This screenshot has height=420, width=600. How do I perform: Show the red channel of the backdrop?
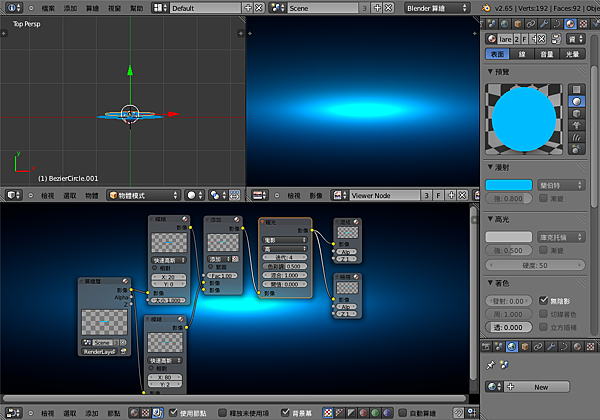click(363, 413)
